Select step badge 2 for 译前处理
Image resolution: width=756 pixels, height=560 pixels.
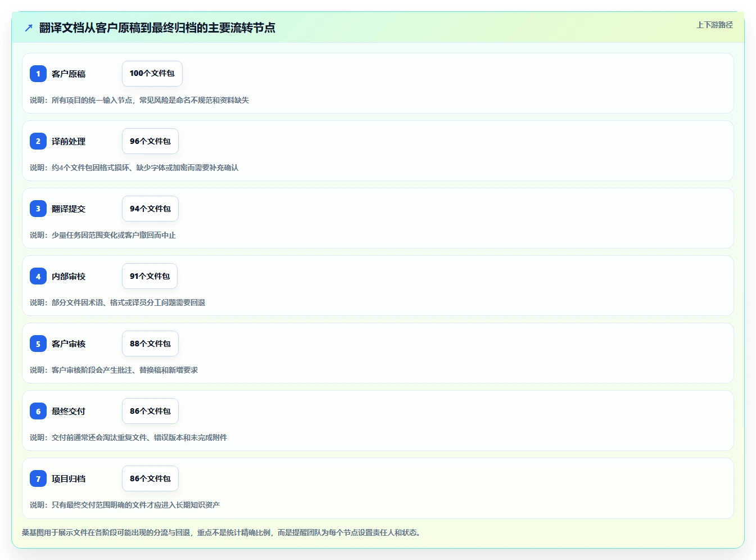(38, 141)
